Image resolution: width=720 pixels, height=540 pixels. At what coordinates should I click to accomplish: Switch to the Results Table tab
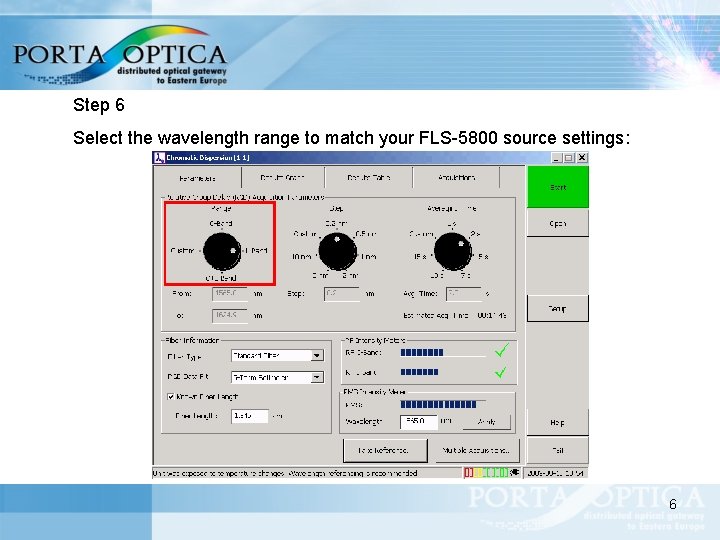[x=368, y=177]
